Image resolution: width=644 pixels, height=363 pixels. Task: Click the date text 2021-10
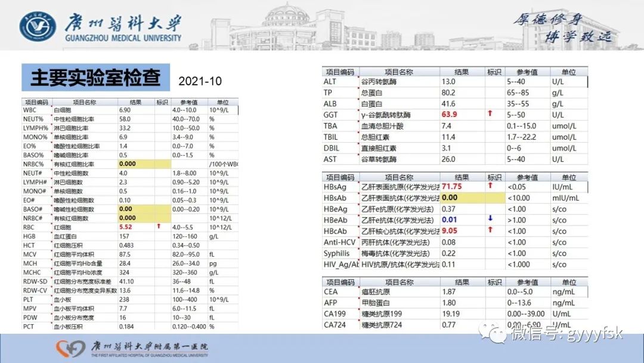[x=200, y=81]
